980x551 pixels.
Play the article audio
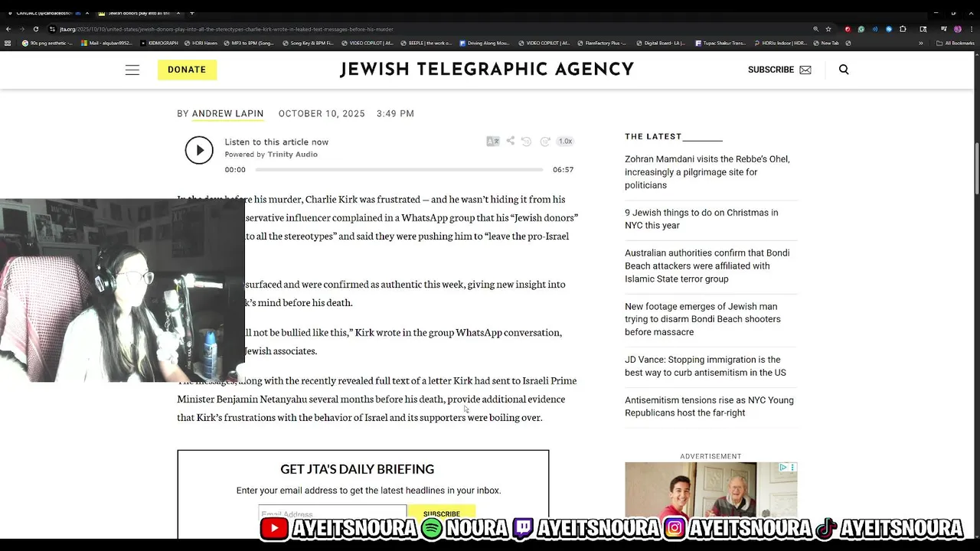[199, 150]
